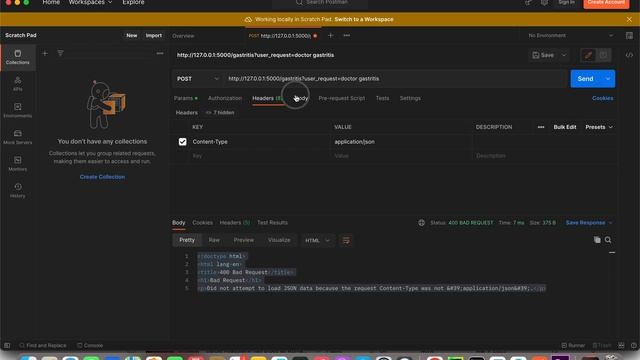
Task: Open a new request tab with plus
Action: (331, 36)
